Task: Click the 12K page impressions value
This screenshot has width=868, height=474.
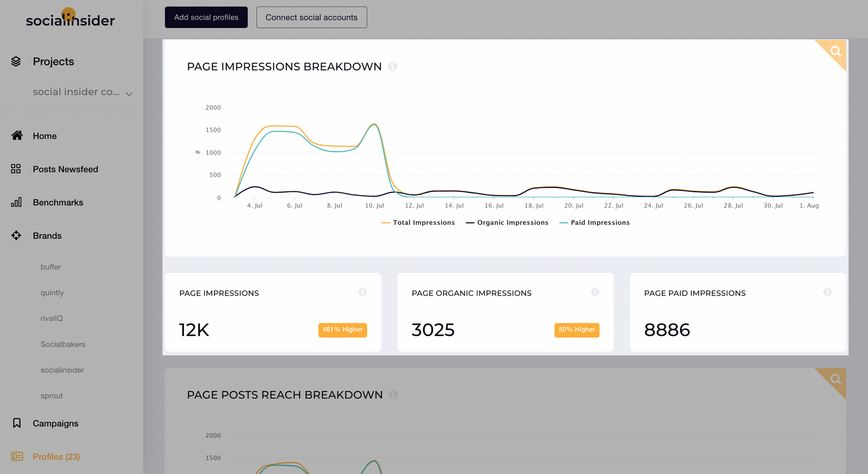Action: point(194,330)
